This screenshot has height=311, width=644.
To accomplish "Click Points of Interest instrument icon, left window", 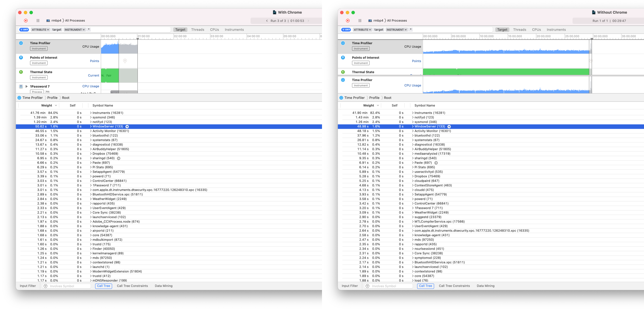I will point(21,58).
